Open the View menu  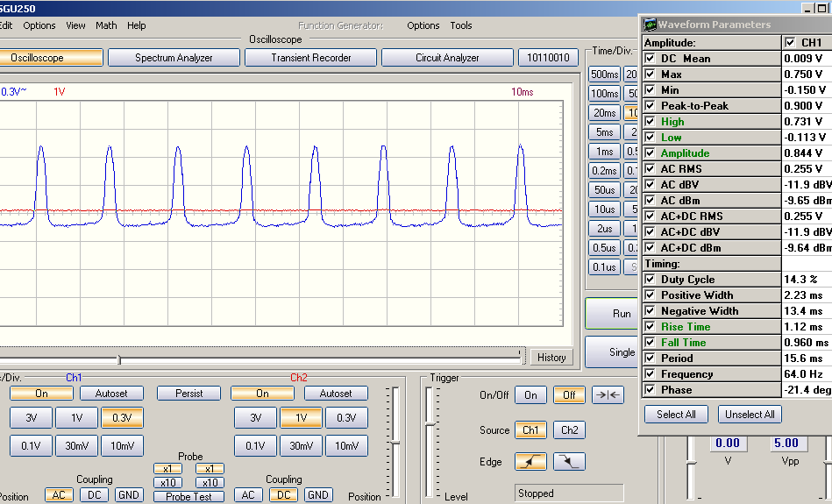pyautogui.click(x=75, y=25)
